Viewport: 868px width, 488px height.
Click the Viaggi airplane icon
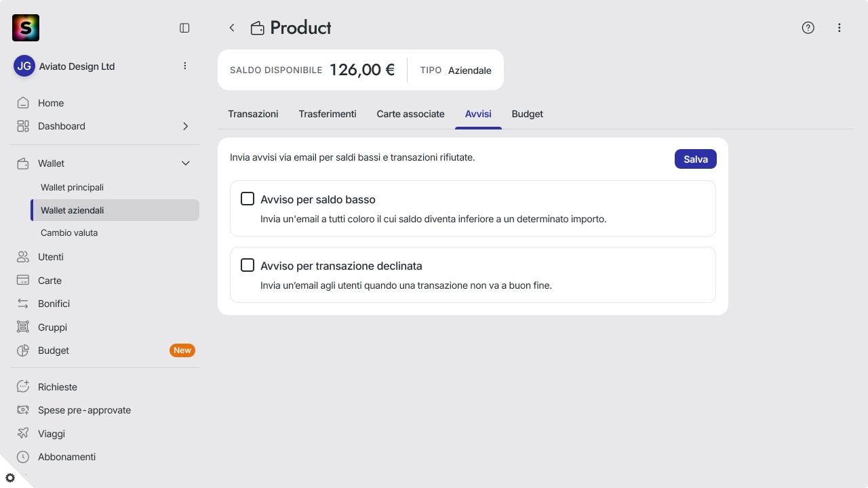[x=23, y=433]
